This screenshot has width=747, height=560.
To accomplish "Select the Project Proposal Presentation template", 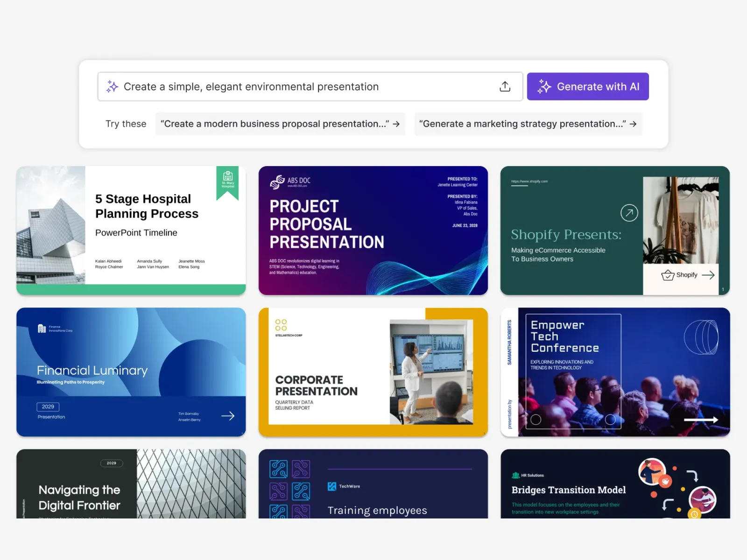I will pos(373,231).
